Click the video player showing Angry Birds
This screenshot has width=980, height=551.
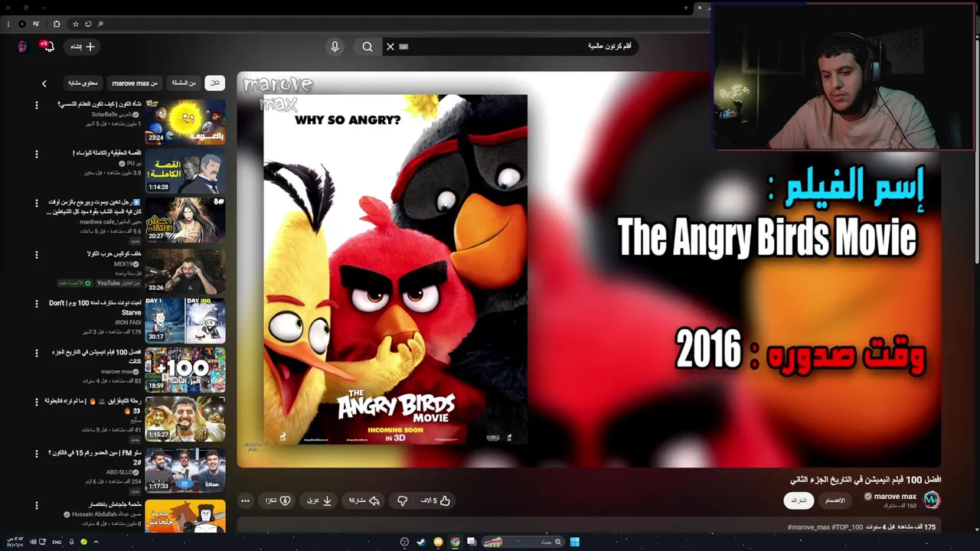[588, 269]
